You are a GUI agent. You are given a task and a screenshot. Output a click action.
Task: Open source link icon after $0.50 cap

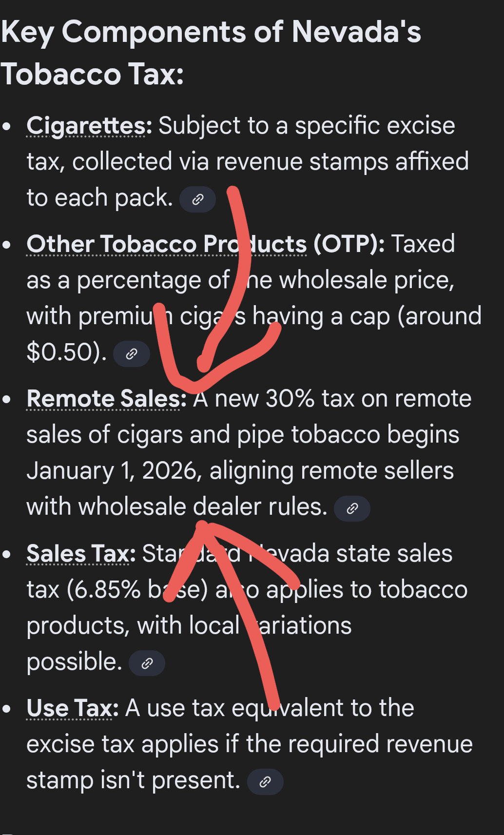point(131,354)
